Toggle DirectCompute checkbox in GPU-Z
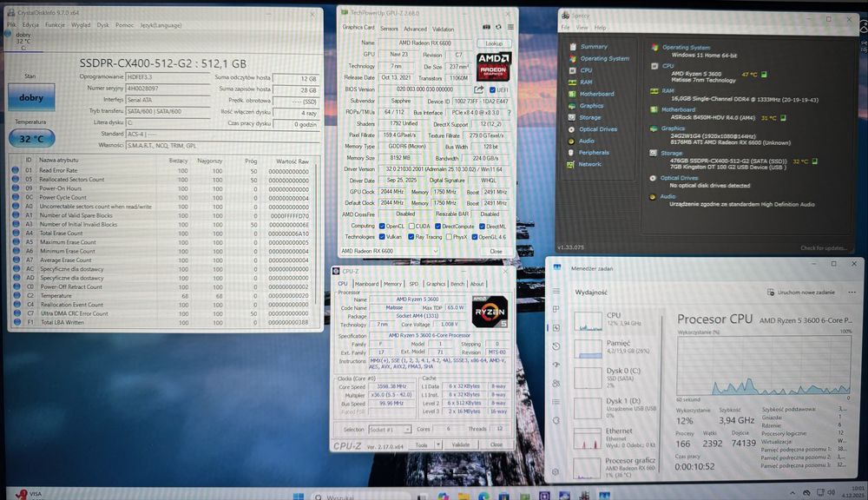Image resolution: width=868 pixels, height=500 pixels. tap(437, 226)
